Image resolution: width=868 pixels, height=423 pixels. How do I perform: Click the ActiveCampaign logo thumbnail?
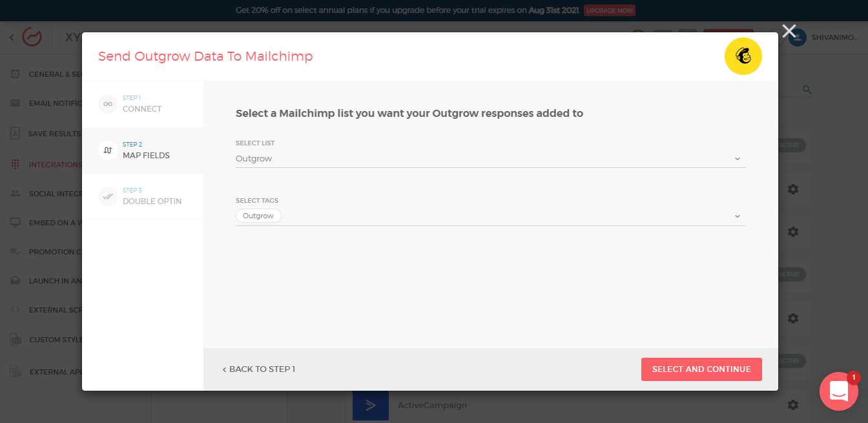point(371,406)
